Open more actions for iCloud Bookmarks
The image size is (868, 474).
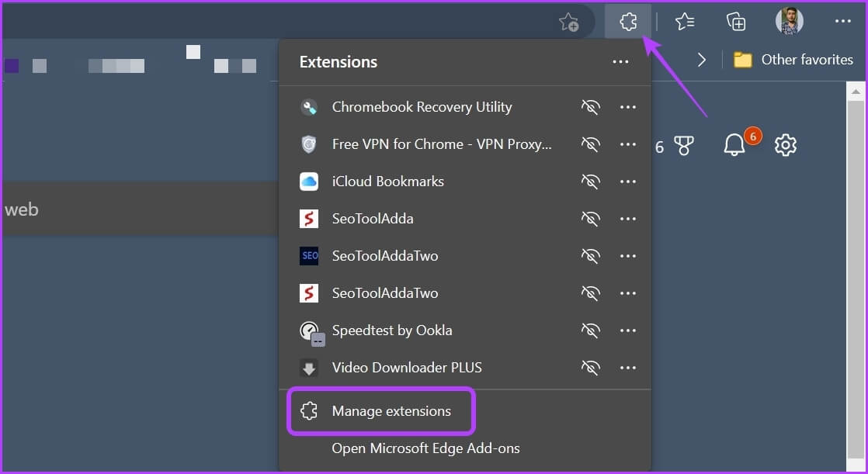coord(628,182)
